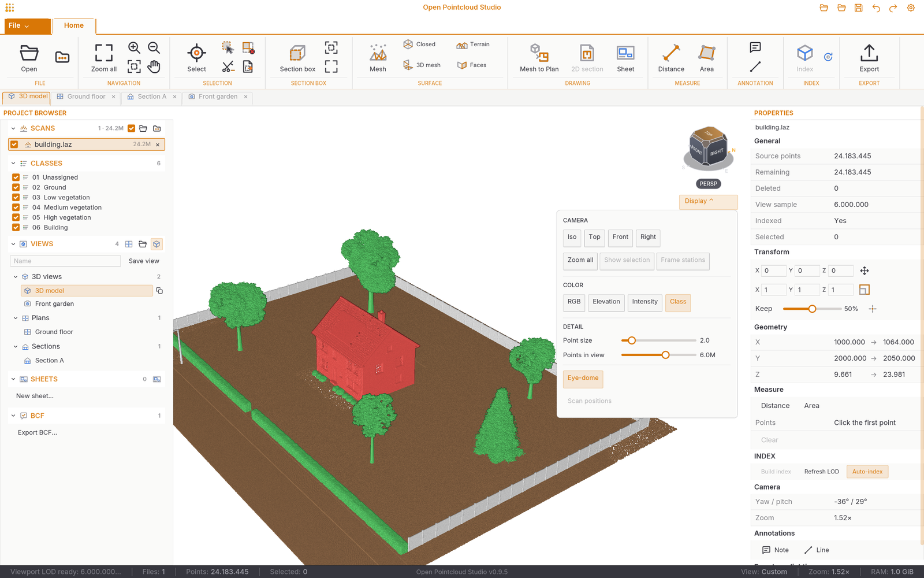Open the Section box tool
924x578 pixels.
point(297,58)
